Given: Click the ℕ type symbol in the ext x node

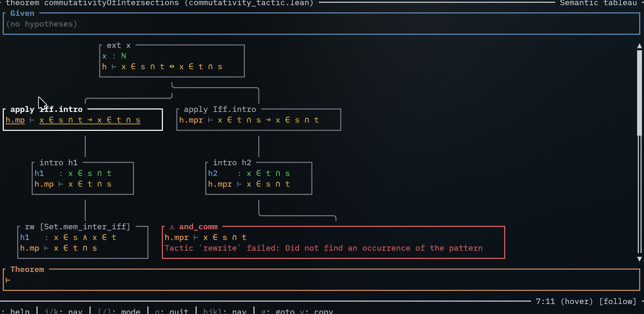Looking at the screenshot, I should [124, 56].
